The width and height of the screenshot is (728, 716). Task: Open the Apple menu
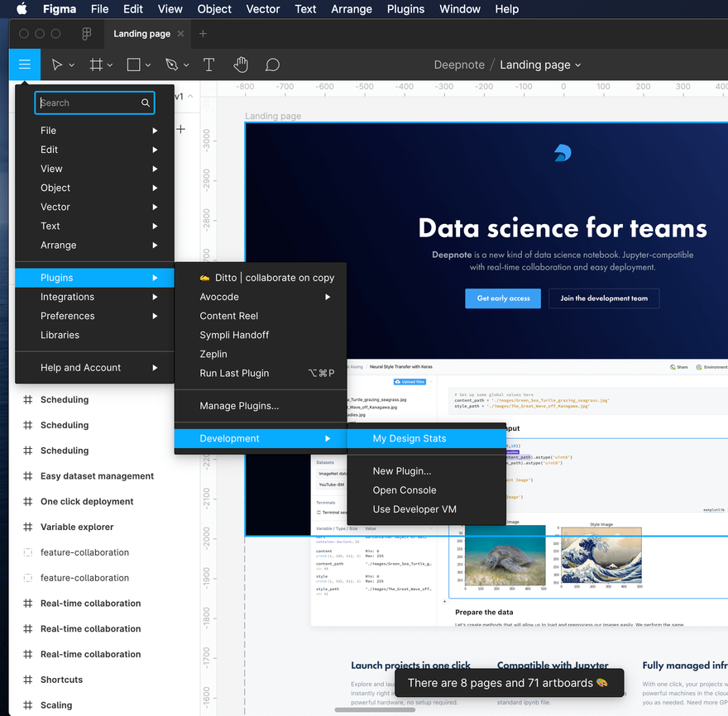[22, 9]
